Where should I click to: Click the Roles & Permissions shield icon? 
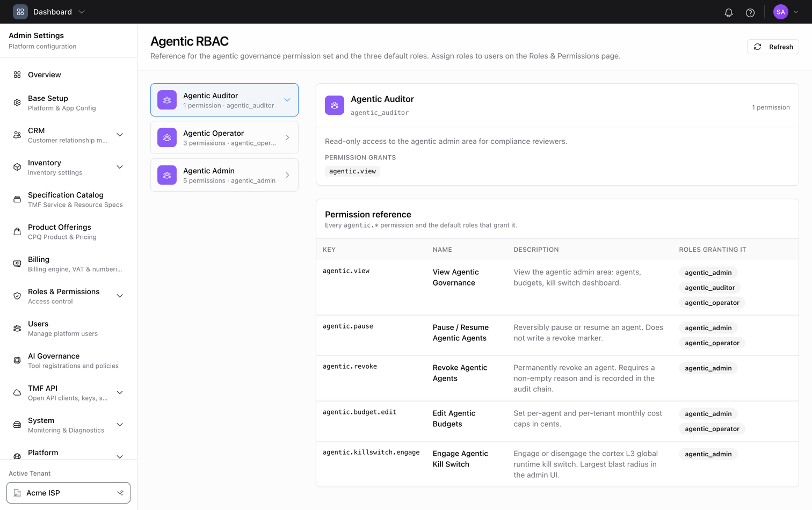[x=17, y=296]
